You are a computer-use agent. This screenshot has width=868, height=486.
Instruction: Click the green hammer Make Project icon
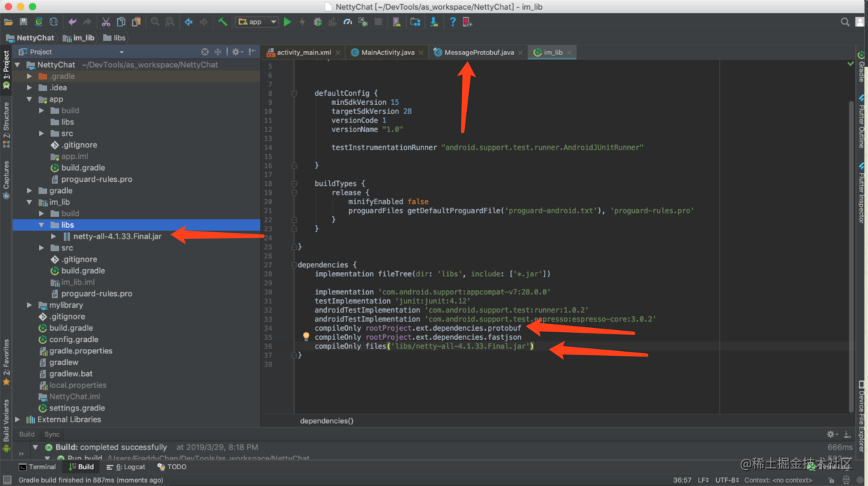tap(223, 22)
